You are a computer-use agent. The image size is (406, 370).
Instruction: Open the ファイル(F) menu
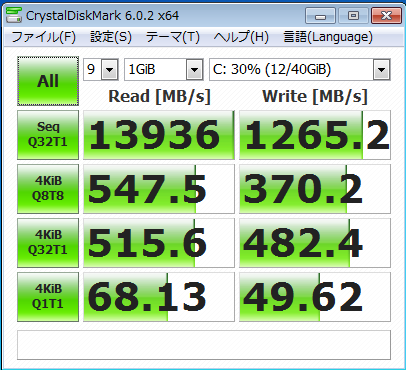(44, 37)
